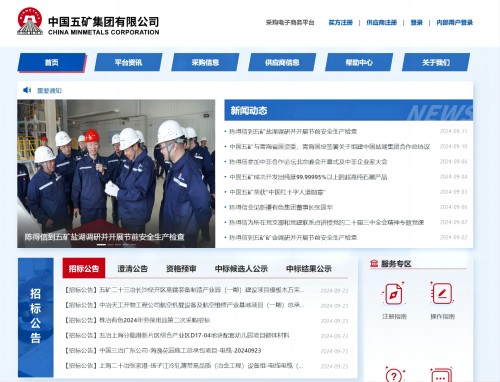Click the red question-mark help icon
The height and width of the screenshot is (382, 500).
pos(394,374)
